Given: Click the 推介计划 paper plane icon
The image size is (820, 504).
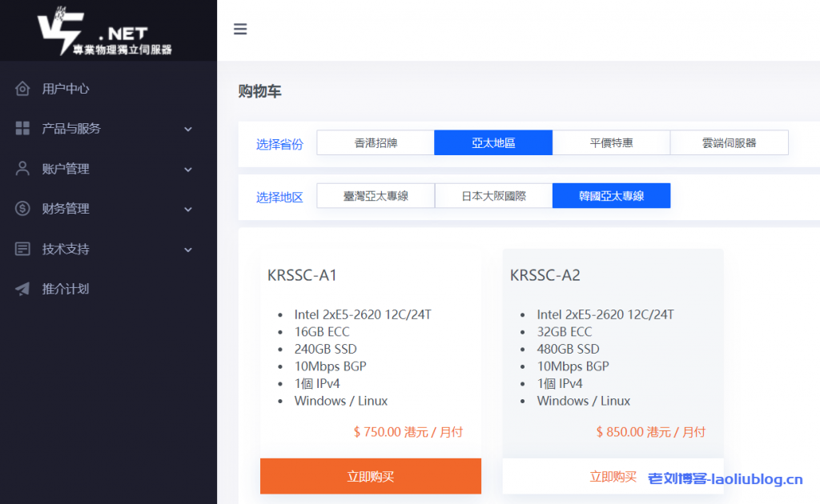Looking at the screenshot, I should pyautogui.click(x=22, y=289).
